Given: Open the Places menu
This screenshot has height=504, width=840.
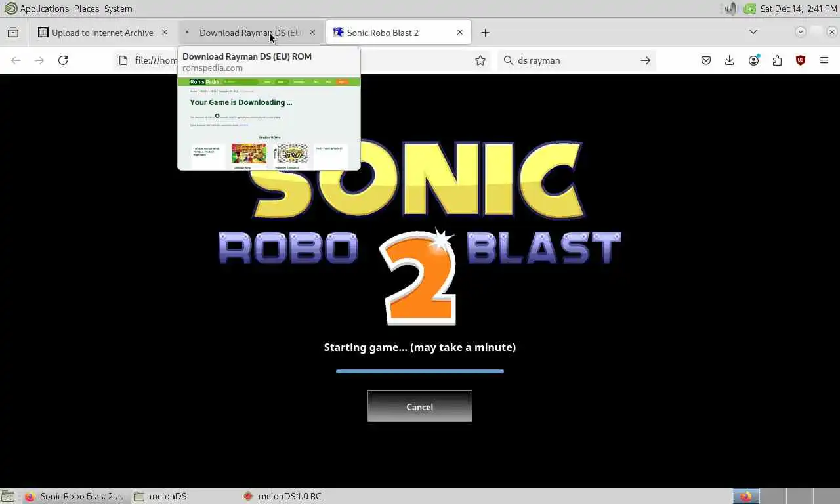Looking at the screenshot, I should (87, 9).
